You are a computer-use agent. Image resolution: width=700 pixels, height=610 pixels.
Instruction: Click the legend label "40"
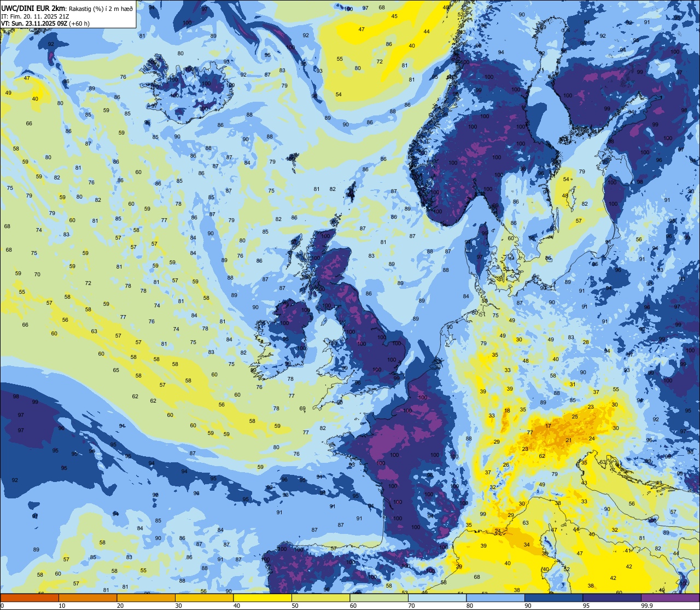237,606
